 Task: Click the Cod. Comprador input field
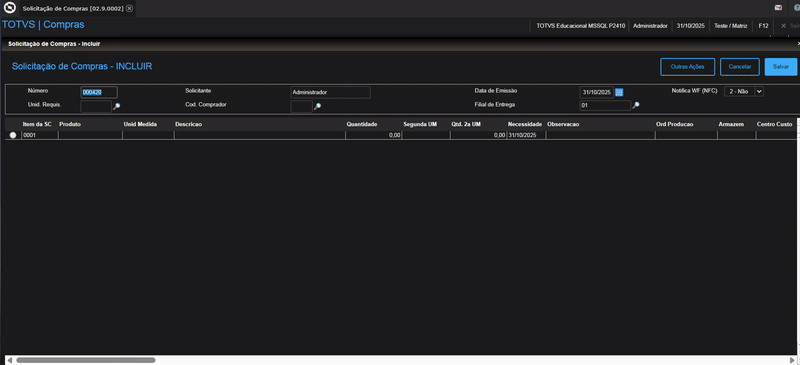tap(302, 106)
